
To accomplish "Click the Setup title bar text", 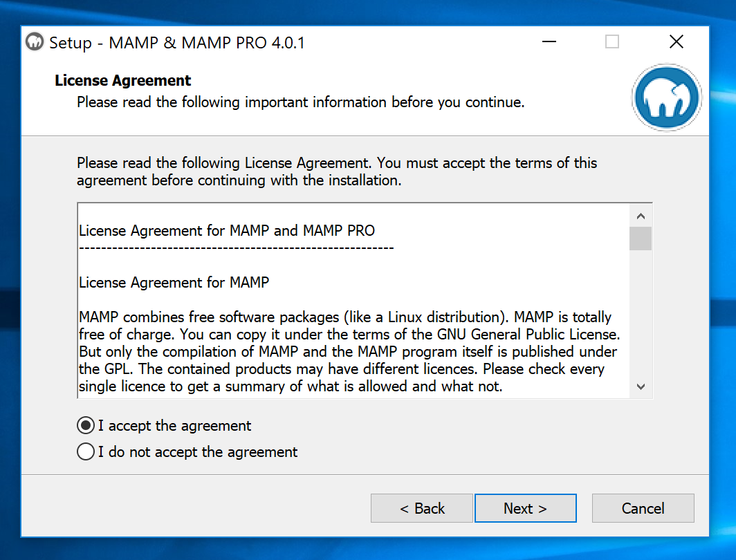I will (x=173, y=42).
